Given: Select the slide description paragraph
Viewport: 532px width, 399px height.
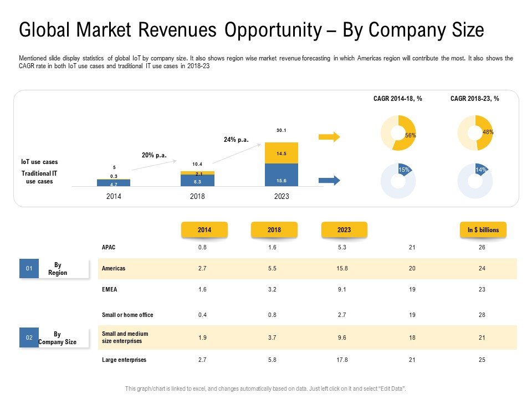Looking at the screenshot, I should [x=266, y=62].
